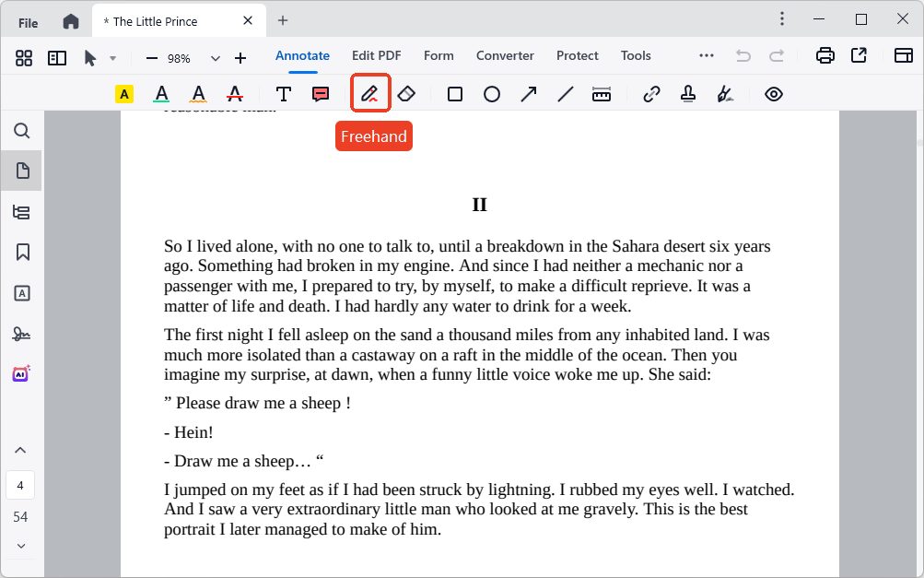Toggle annotation visibility with eye icon
The image size is (924, 578).
tap(774, 93)
